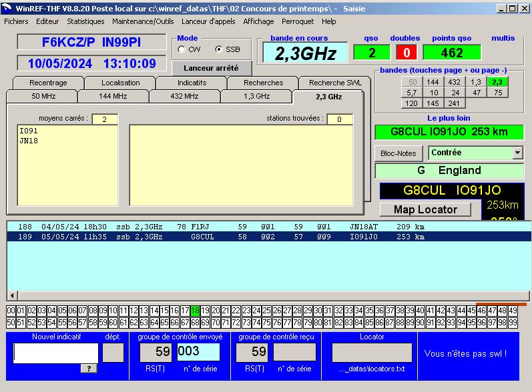The height and width of the screenshot is (392, 532).
Task: Switch to the 50 MHz tab
Action: click(43, 96)
